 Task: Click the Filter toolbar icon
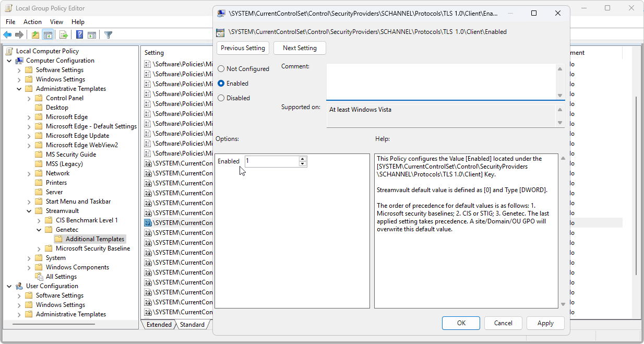[x=108, y=35]
